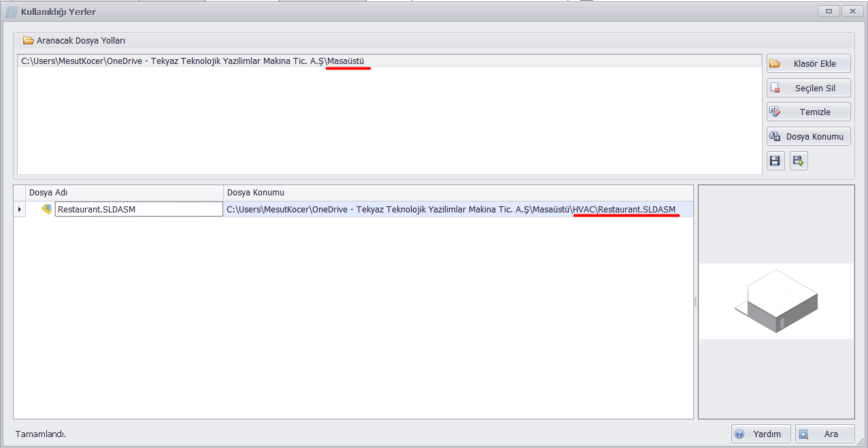868x448 pixels.
Task: Click the Restaurant assembly file icon
Action: (x=47, y=209)
